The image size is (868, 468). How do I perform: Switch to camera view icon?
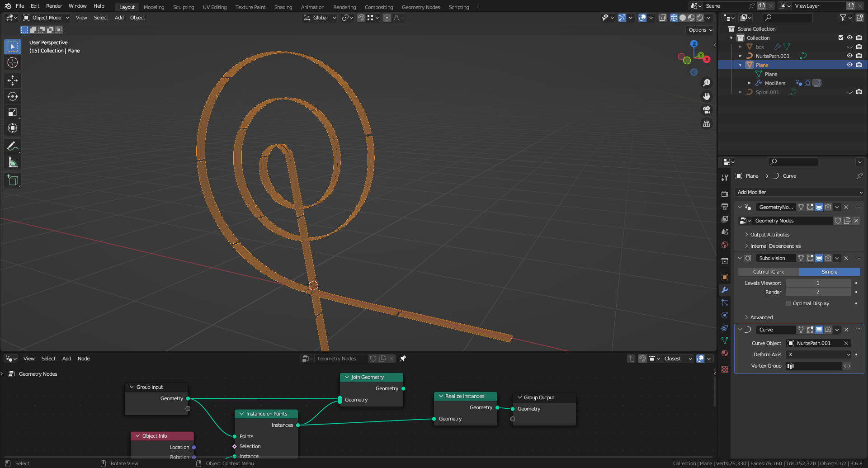pyautogui.click(x=707, y=110)
